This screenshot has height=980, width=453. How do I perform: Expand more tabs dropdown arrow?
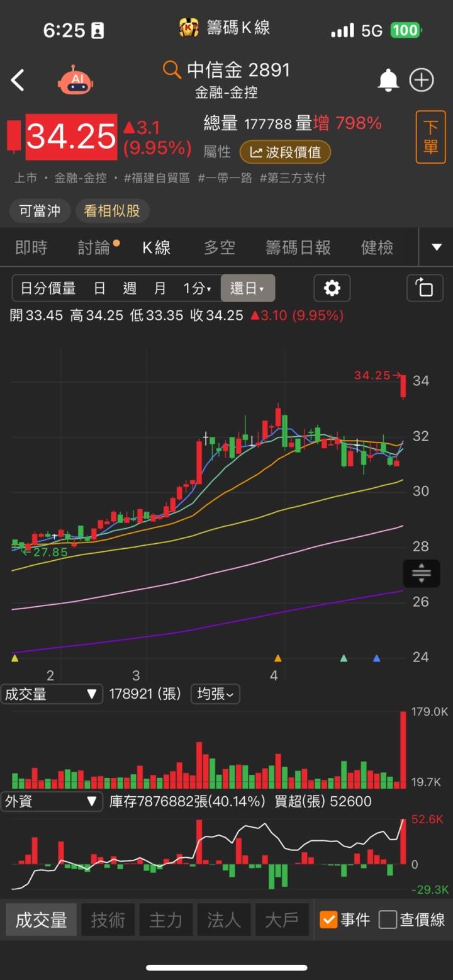point(437,247)
